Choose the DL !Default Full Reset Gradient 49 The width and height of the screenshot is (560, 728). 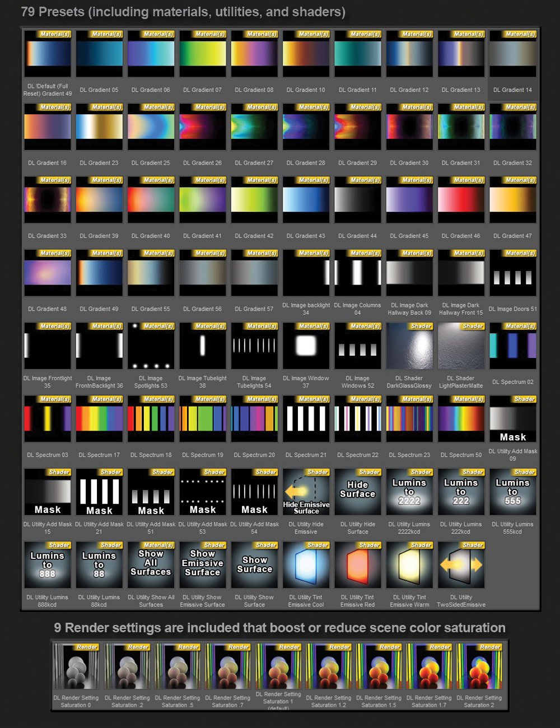click(47, 54)
